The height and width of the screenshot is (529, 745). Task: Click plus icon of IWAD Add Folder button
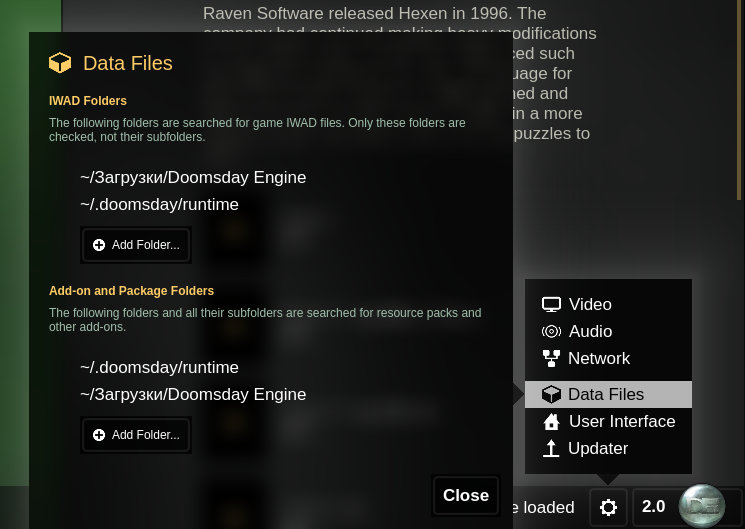pyautogui.click(x=99, y=245)
